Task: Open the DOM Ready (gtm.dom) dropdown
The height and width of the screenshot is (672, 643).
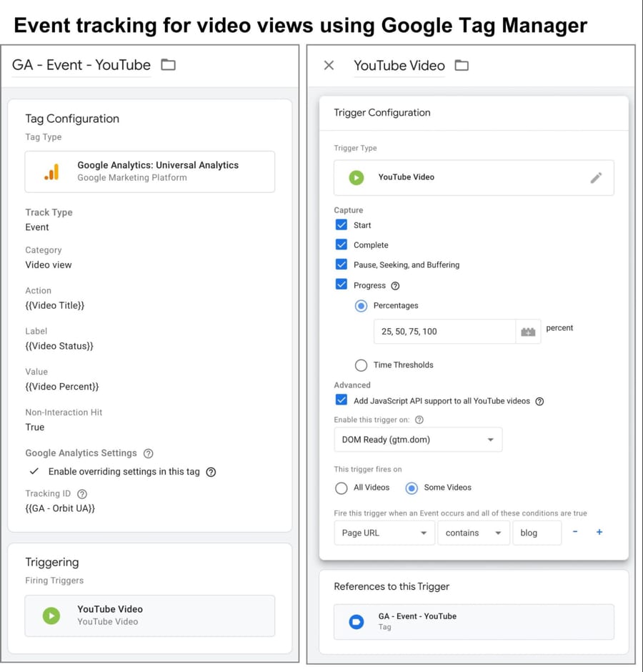Action: tap(418, 440)
